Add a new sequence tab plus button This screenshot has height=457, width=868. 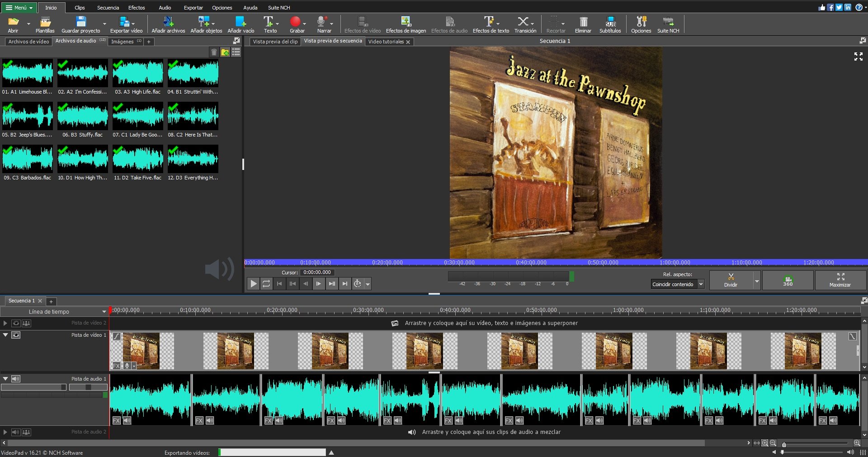[x=51, y=302]
